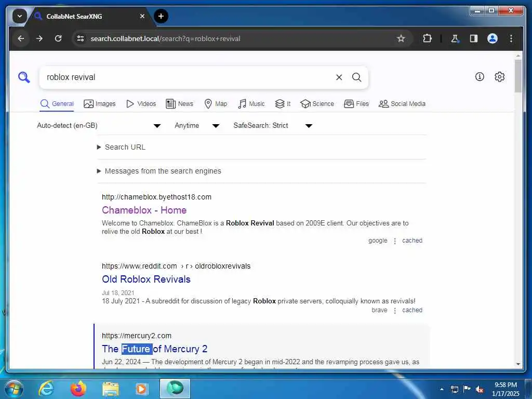Switch to the Files category tab

pos(356,104)
